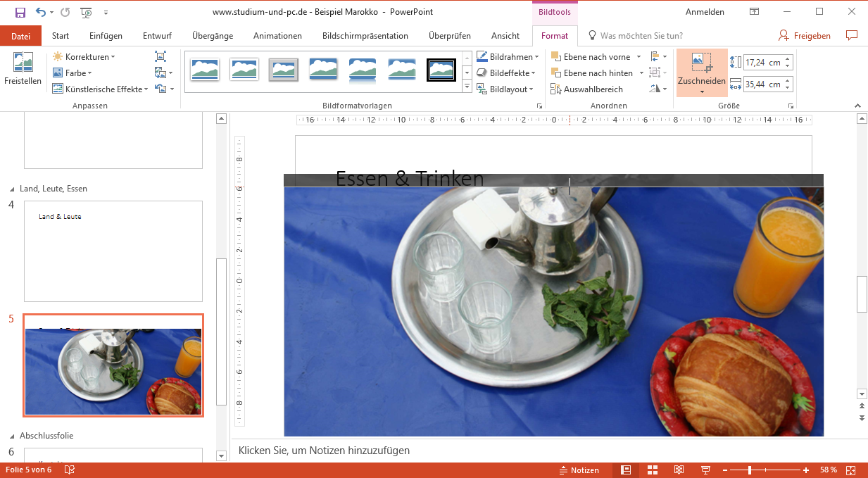Open quick access toolbar customize arrow
The image size is (868, 478).
[106, 12]
